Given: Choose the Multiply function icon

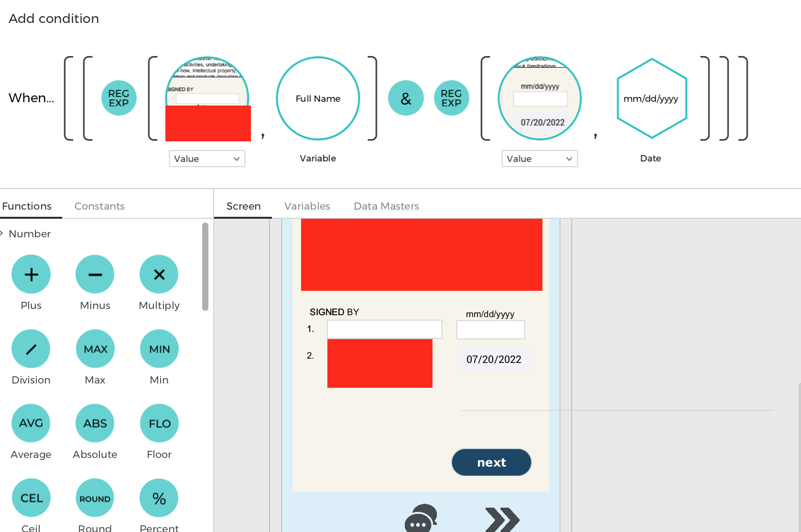Looking at the screenshot, I should (x=159, y=274).
